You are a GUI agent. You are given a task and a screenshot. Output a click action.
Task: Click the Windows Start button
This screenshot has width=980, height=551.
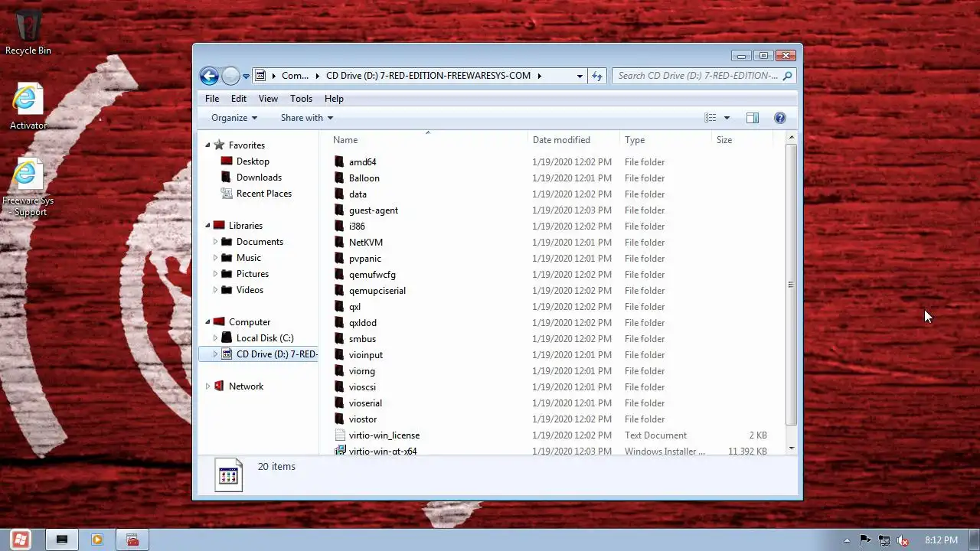tap(21, 540)
